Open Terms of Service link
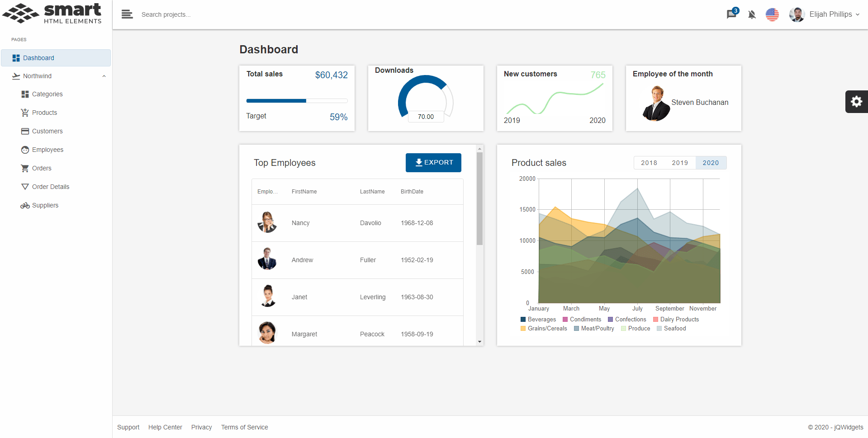 (x=244, y=427)
